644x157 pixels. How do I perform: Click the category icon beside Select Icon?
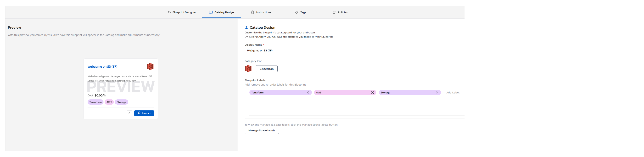248,69
